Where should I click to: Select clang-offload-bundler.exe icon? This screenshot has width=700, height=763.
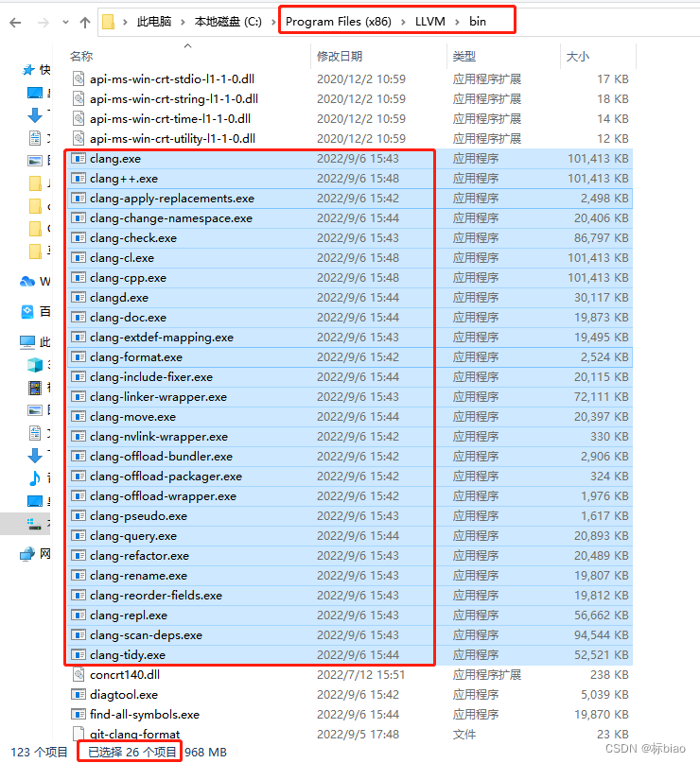(79, 457)
